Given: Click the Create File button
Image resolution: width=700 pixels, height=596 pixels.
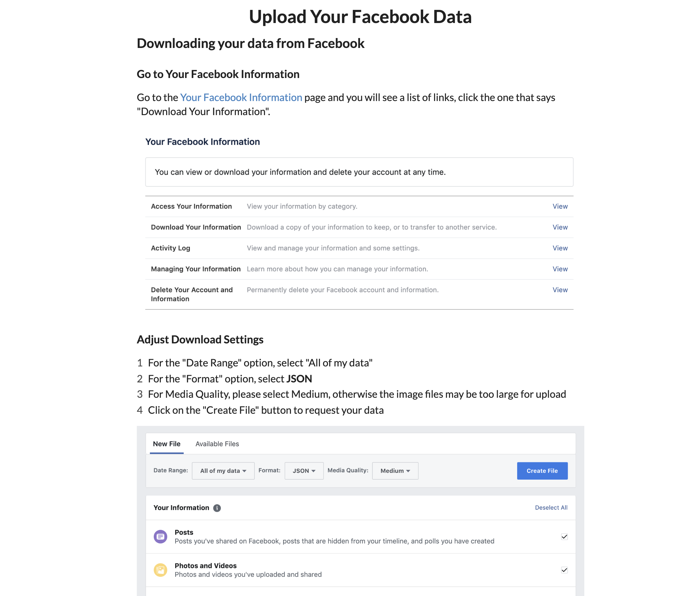Looking at the screenshot, I should tap(542, 471).
